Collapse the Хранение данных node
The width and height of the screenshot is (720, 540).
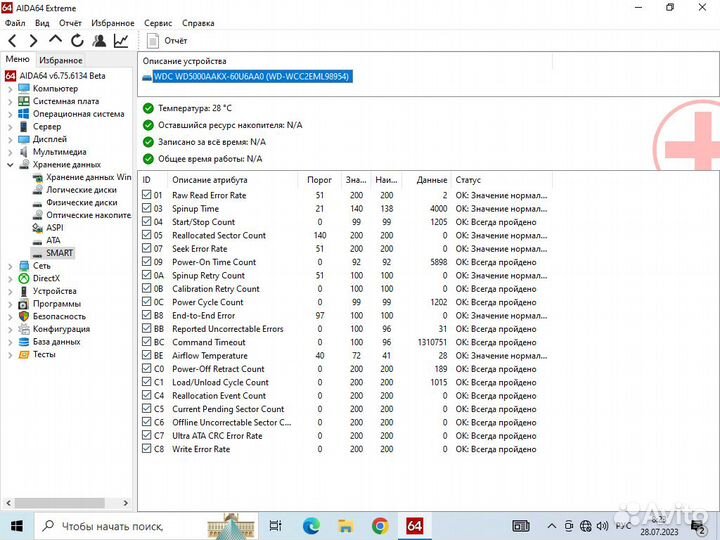(11, 164)
